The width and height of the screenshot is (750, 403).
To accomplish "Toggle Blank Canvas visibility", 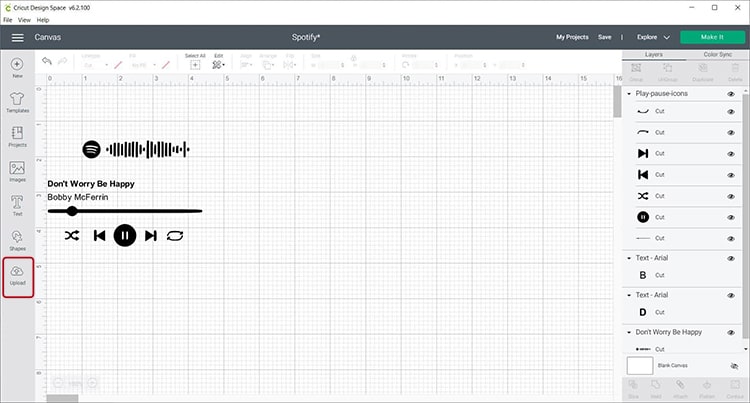I will pyautogui.click(x=734, y=366).
